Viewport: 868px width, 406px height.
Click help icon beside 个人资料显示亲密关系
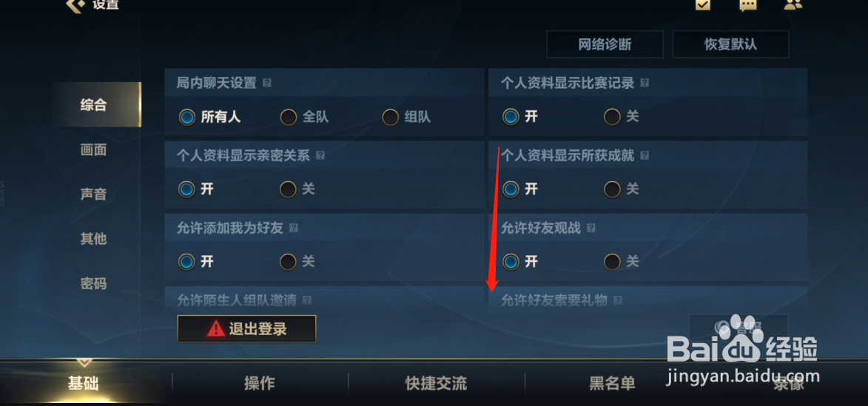pyautogui.click(x=320, y=155)
